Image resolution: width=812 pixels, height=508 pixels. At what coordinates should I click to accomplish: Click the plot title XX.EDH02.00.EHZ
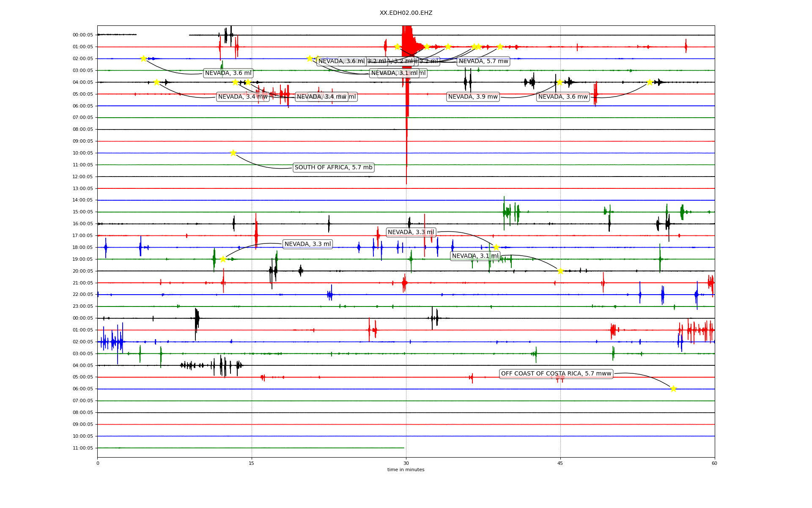coord(406,13)
